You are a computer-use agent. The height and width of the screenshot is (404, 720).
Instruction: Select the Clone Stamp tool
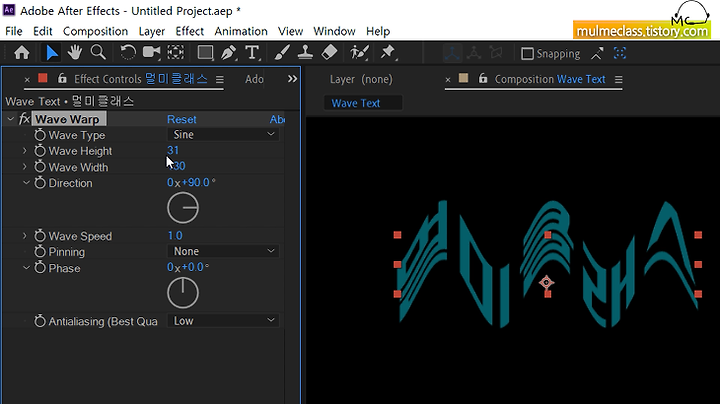click(x=305, y=53)
